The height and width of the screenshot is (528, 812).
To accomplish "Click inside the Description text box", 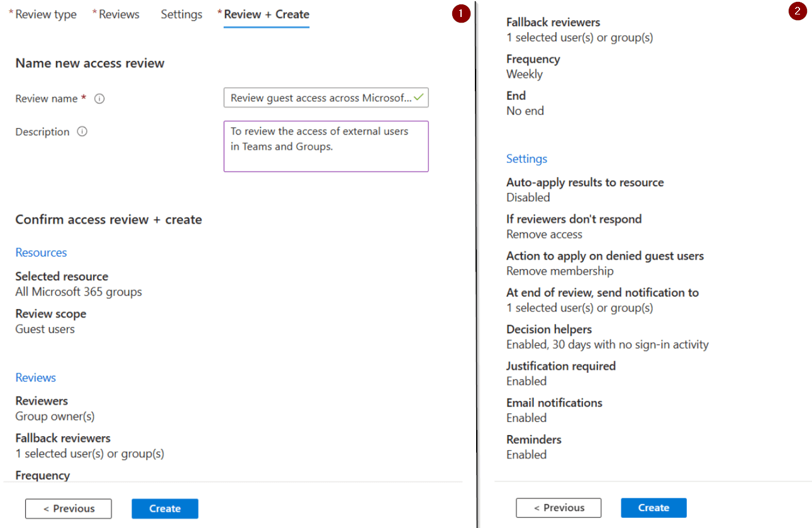I will 326,146.
